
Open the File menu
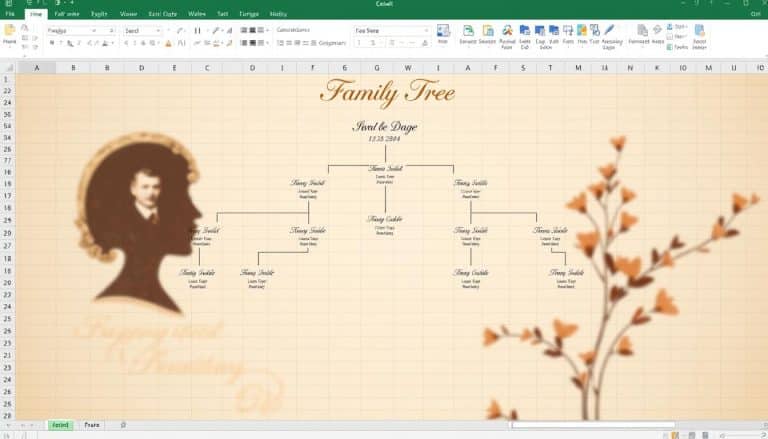[10, 14]
